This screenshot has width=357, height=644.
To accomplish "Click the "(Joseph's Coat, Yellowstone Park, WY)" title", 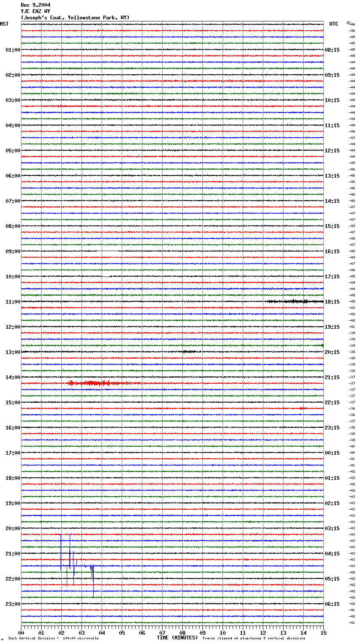I will pos(75,18).
